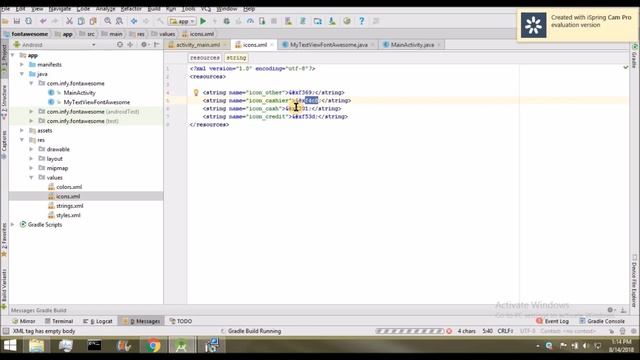Image resolution: width=640 pixels, height=360 pixels.
Task: Click the Undo arrow icon
Action: [x=43, y=21]
